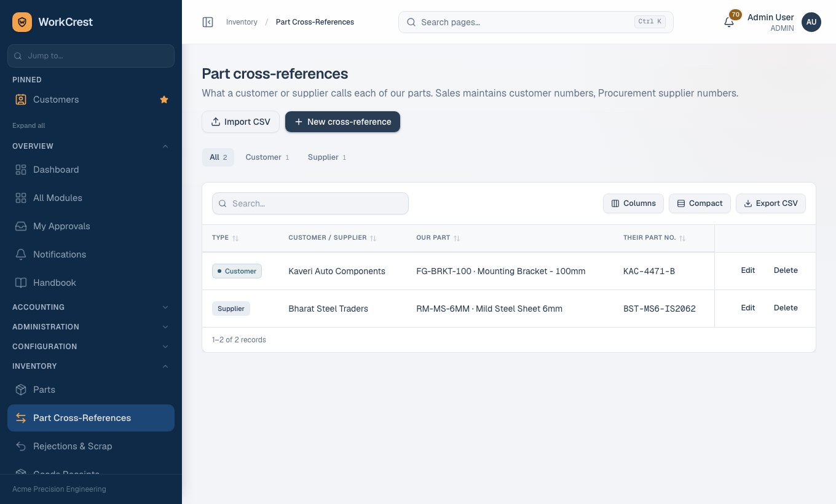The image size is (836, 504).
Task: Click the AU user avatar
Action: coord(811,22)
